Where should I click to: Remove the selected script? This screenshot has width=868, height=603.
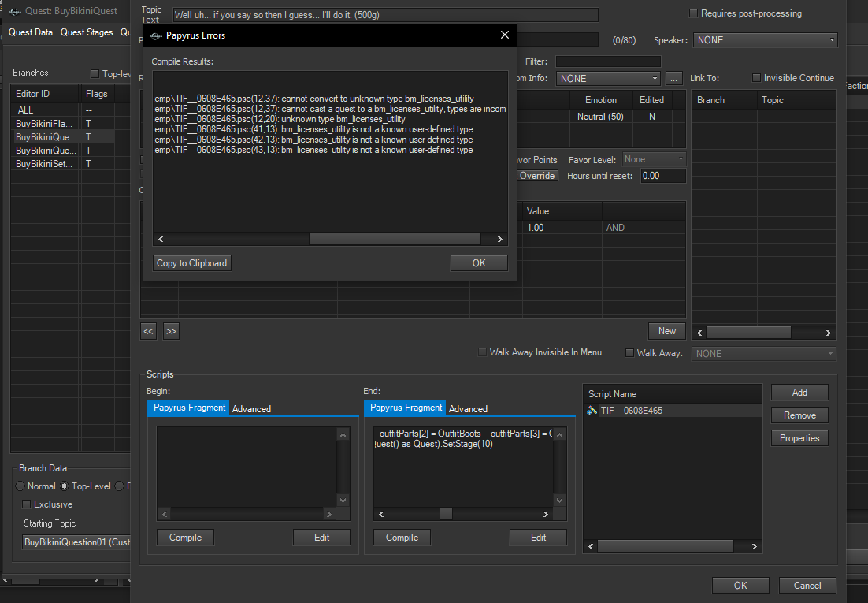tap(800, 415)
